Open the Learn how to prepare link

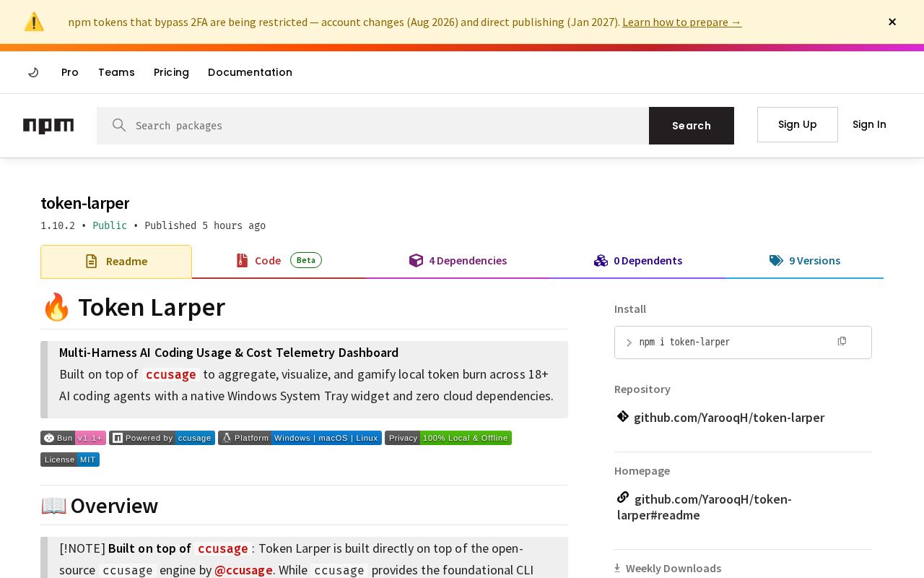pos(681,22)
